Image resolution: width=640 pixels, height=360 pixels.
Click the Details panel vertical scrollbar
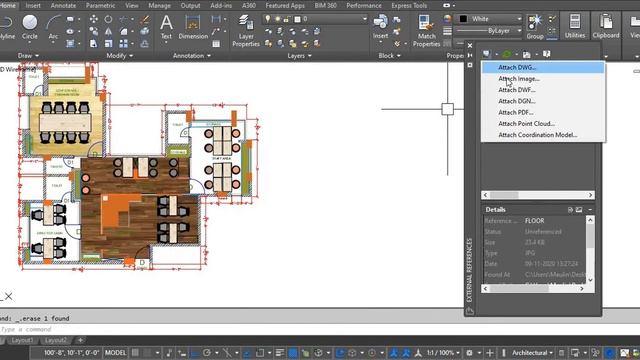[x=590, y=250]
